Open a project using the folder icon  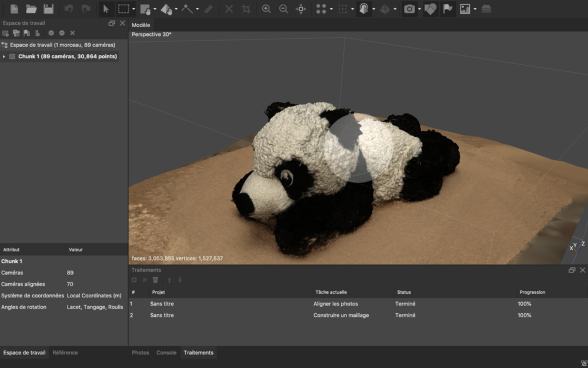tap(31, 9)
